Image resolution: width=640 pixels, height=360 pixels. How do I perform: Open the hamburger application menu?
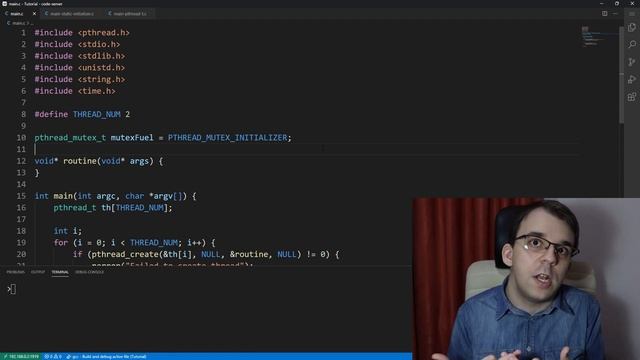tap(632, 13)
